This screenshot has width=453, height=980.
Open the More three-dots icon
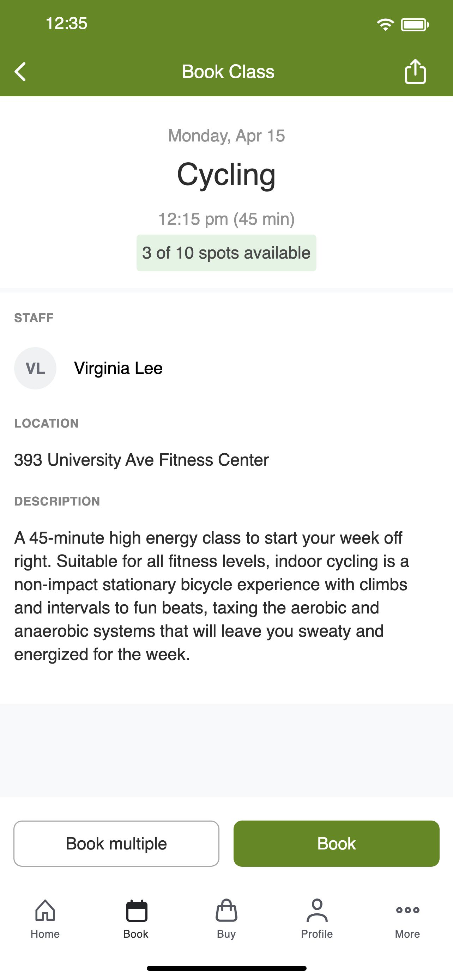pyautogui.click(x=407, y=910)
